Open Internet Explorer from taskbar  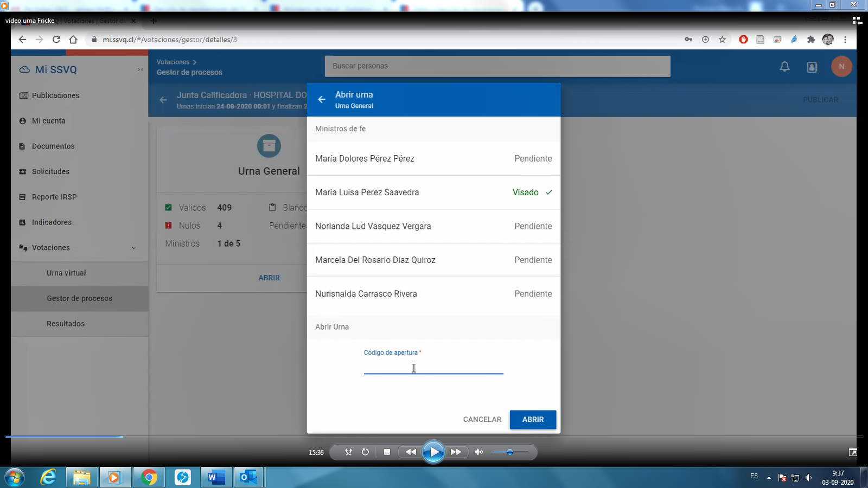[48, 478]
